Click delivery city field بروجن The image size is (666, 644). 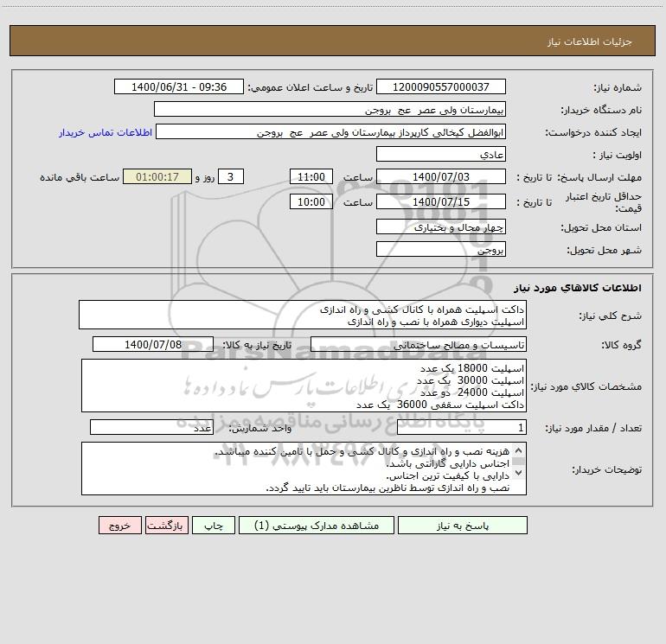(441, 249)
